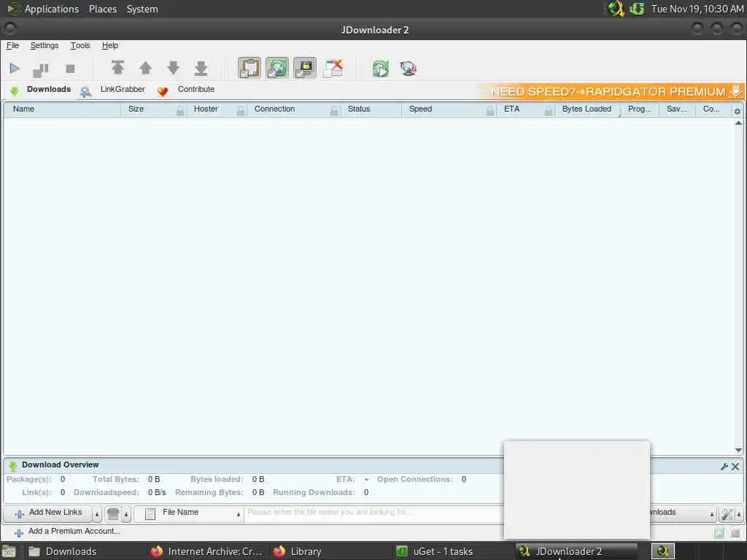Focus the file name search field
Viewport: 747px width, 560px height.
[x=374, y=513]
